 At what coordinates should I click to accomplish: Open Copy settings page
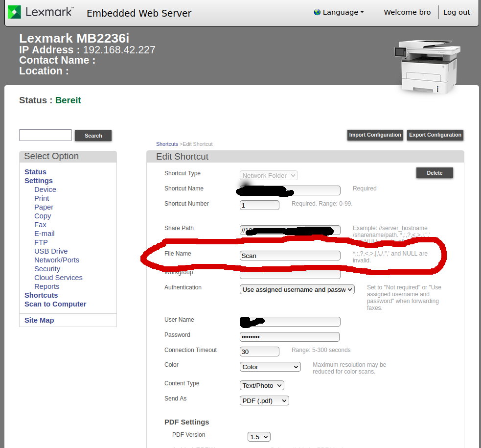pyautogui.click(x=43, y=216)
